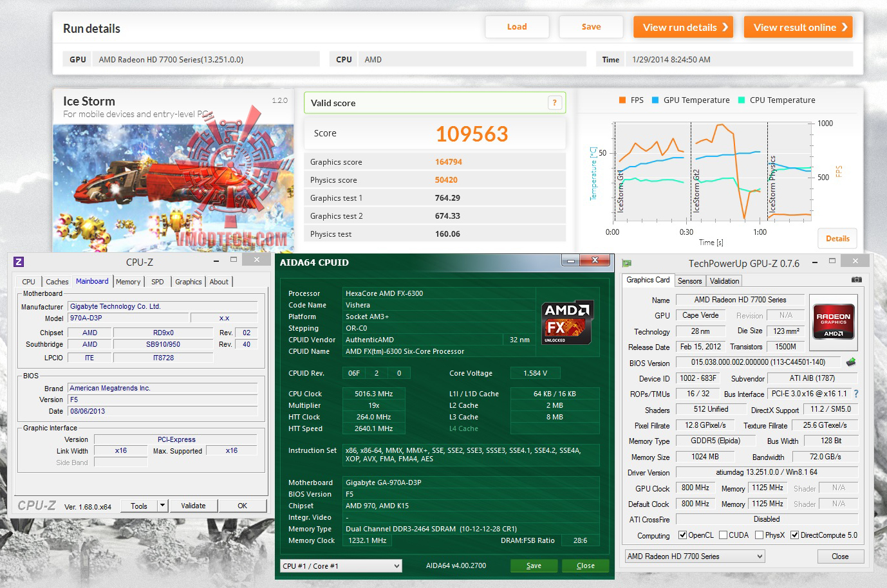Click the Ice Storm benchmark thumbnail image
This screenshot has height=588, width=887.
[x=173, y=187]
